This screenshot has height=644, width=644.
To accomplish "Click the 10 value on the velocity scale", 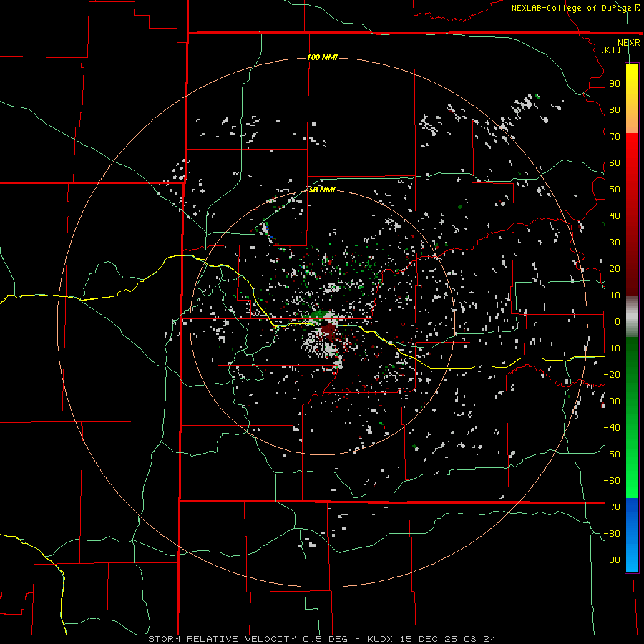I will click(615, 296).
